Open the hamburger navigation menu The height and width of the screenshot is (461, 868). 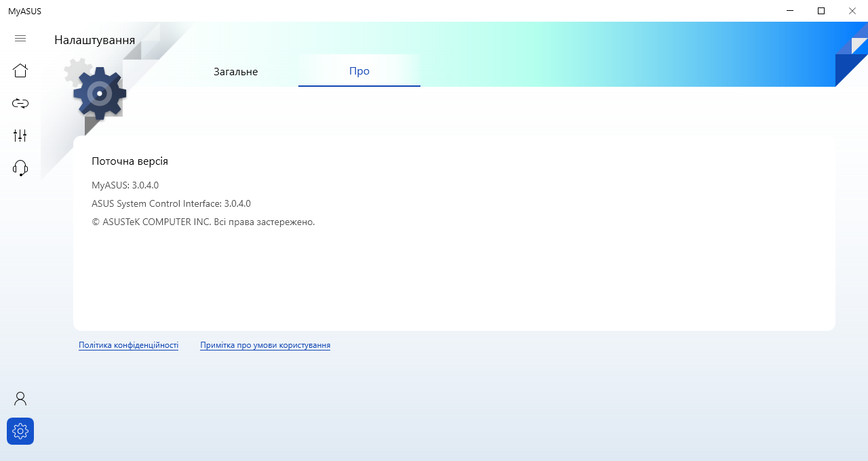click(20, 39)
